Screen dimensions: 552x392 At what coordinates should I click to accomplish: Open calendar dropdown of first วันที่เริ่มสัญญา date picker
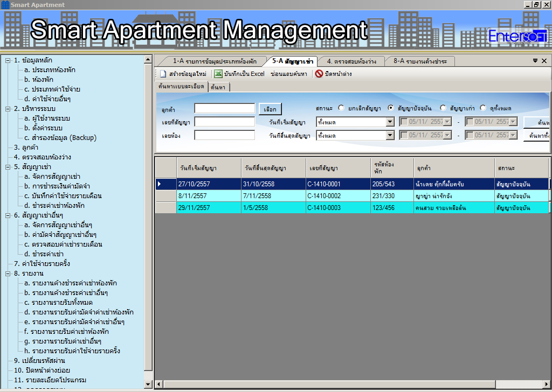point(447,122)
